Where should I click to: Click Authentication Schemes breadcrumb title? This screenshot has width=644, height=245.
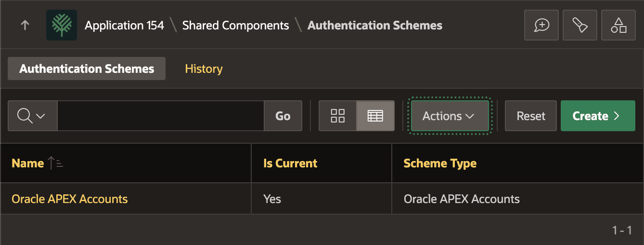pyautogui.click(x=375, y=25)
